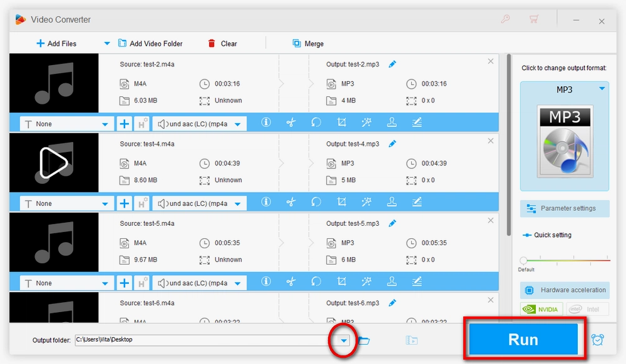The image size is (626, 364).
Task: Open crop tool for test-2.m4a
Action: click(x=341, y=123)
